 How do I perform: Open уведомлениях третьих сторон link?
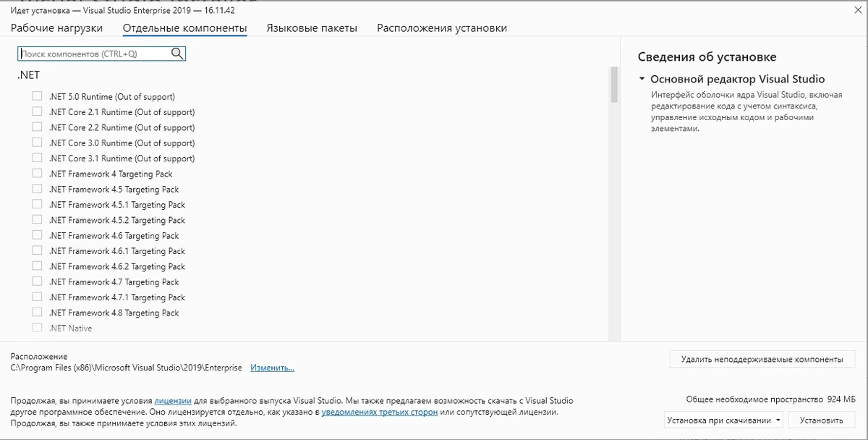pos(380,412)
